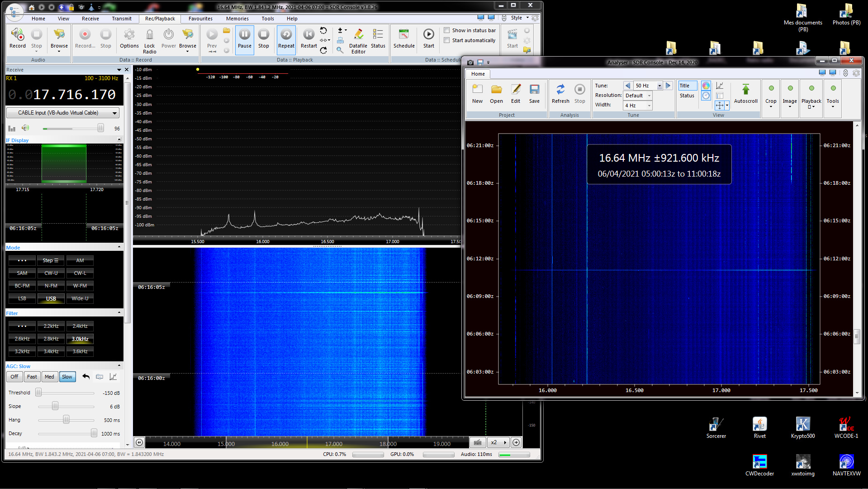Restart the recording playback
The width and height of the screenshot is (868, 489).
(308, 35)
